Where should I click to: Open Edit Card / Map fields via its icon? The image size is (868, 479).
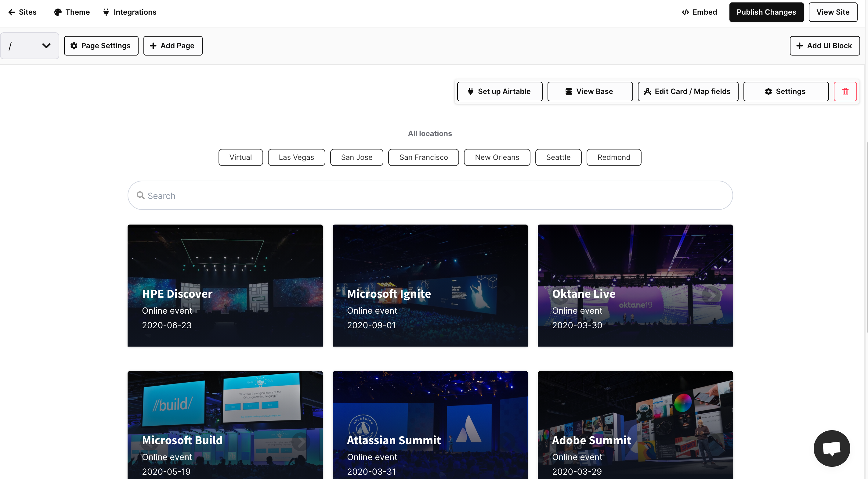point(647,91)
